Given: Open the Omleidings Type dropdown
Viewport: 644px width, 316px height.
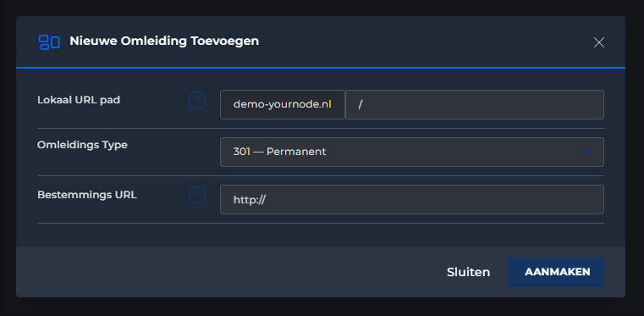Looking at the screenshot, I should pyautogui.click(x=412, y=152).
